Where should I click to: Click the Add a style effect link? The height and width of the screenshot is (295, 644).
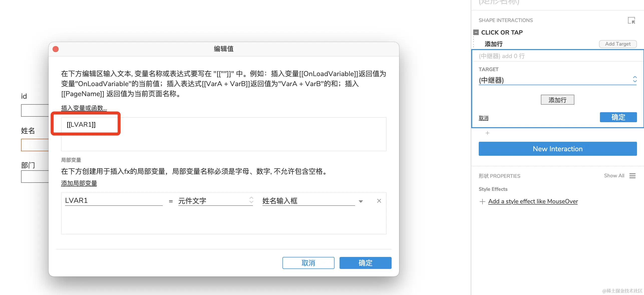(533, 201)
